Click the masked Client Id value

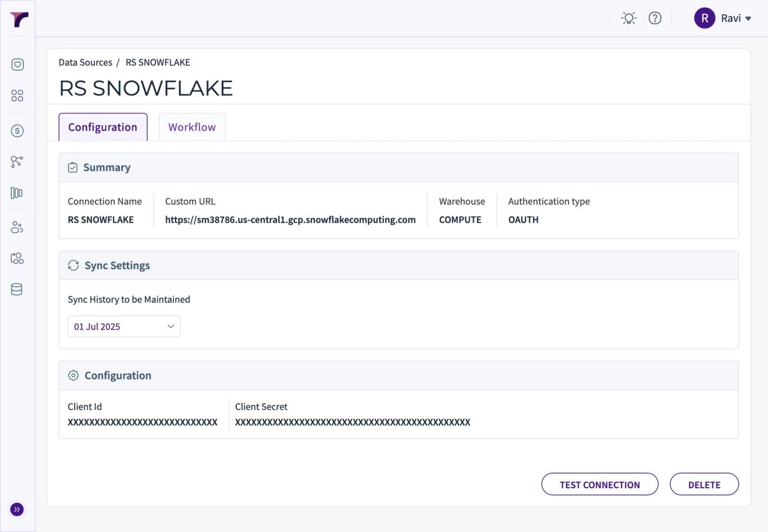coord(143,422)
